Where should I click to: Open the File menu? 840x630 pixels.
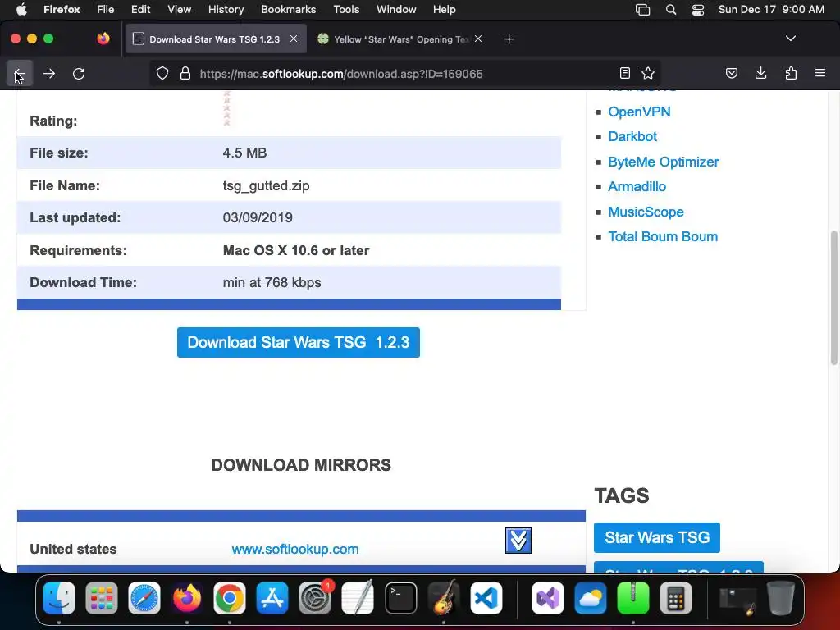click(106, 10)
